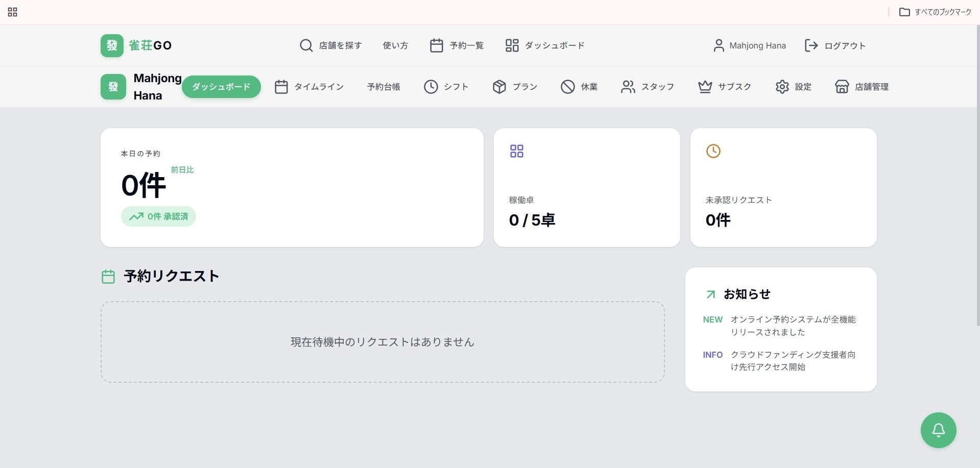The width and height of the screenshot is (980, 468).
Task: Open 予約一覧 reservation list
Action: point(457,45)
